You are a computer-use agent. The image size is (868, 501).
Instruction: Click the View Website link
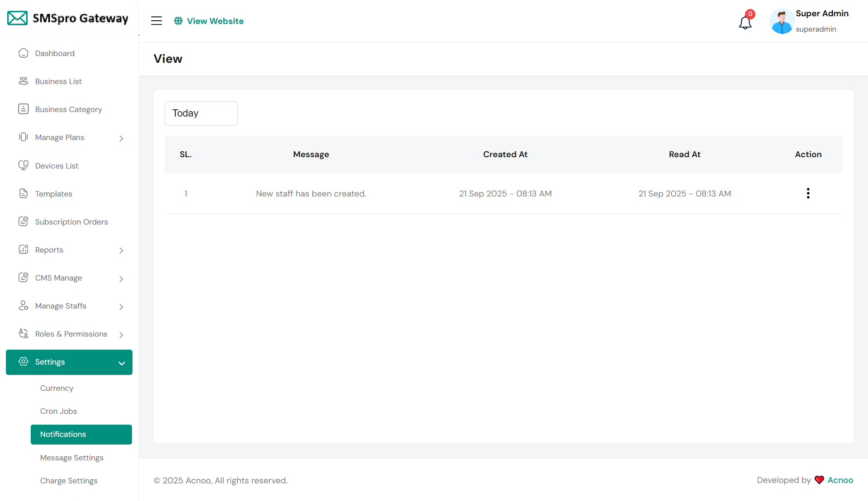coord(215,21)
